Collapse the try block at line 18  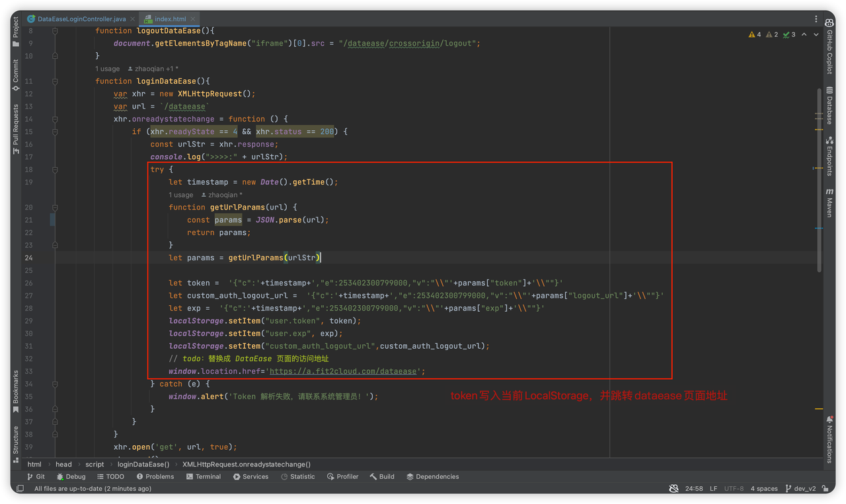(56, 170)
